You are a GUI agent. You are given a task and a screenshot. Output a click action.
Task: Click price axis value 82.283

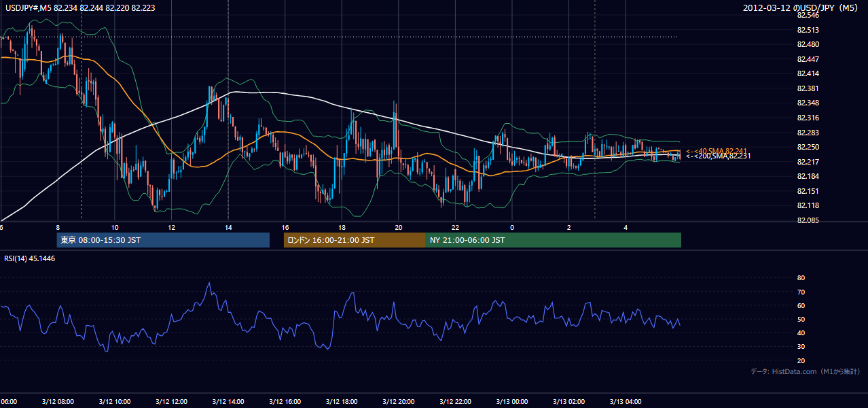click(x=808, y=133)
